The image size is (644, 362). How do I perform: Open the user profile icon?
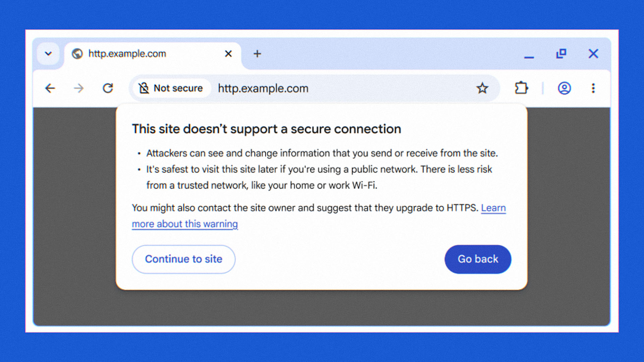pyautogui.click(x=564, y=88)
